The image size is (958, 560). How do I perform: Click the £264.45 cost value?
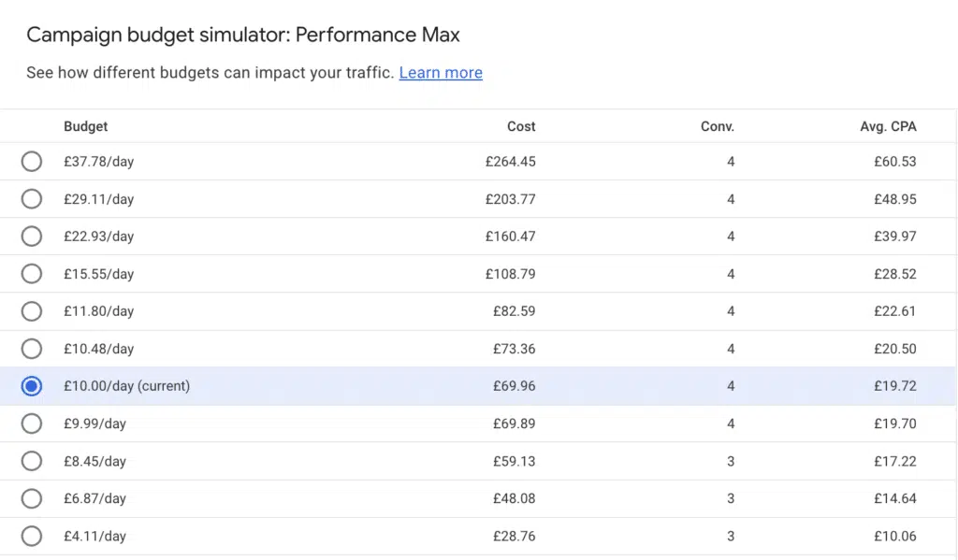pos(510,162)
